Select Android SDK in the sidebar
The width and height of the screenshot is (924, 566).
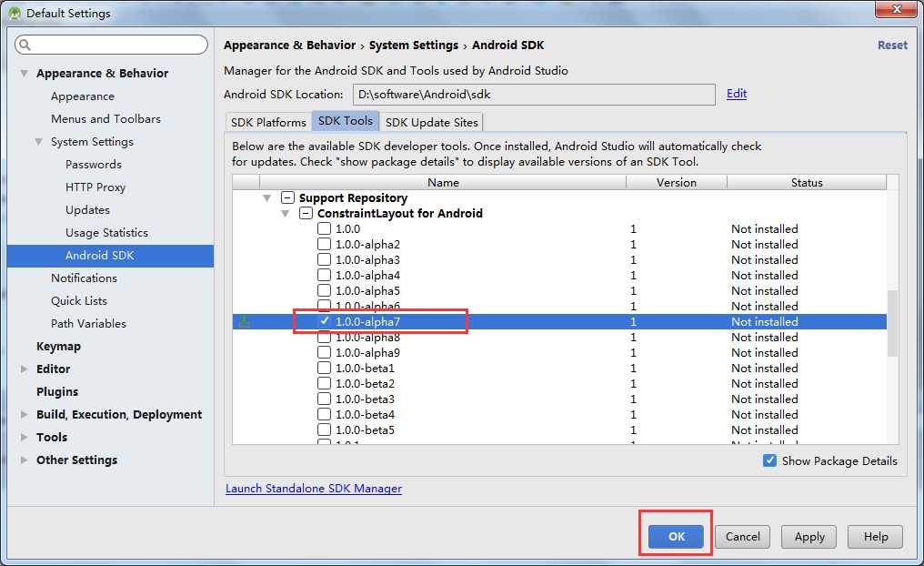tap(110, 256)
